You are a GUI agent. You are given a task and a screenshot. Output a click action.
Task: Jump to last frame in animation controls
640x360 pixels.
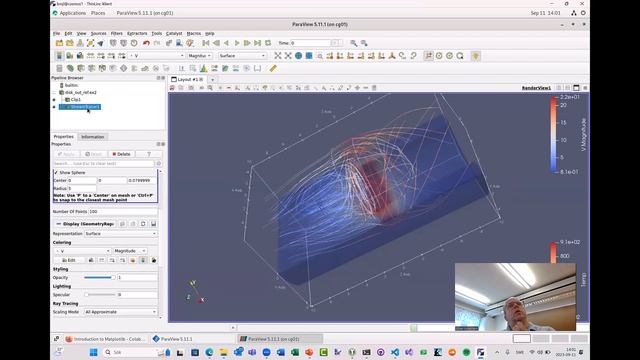tap(258, 43)
